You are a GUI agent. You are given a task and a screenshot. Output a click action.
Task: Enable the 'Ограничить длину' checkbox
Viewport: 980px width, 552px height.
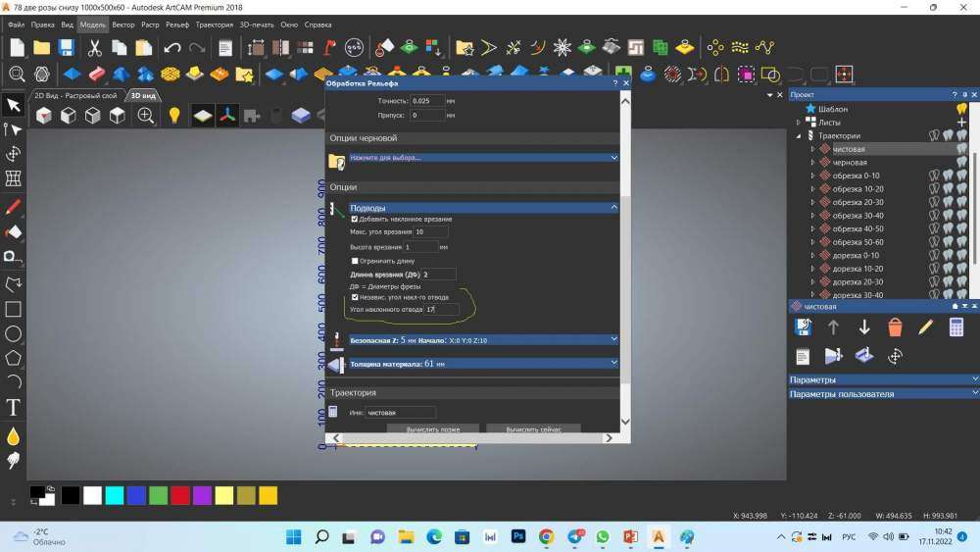click(x=355, y=261)
